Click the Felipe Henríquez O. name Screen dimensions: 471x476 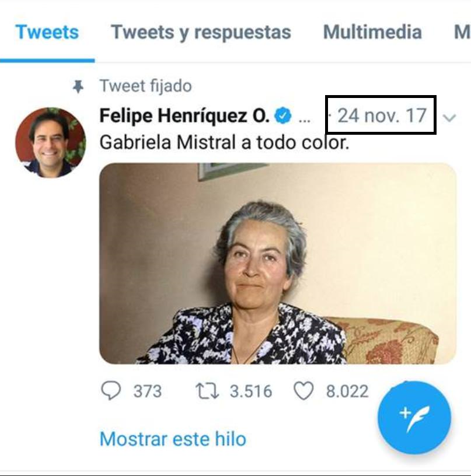184,116
